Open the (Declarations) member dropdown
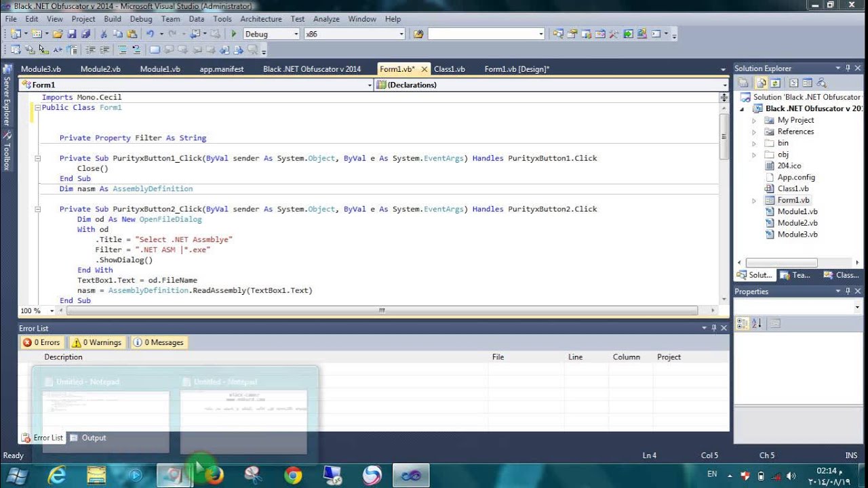 tap(551, 85)
